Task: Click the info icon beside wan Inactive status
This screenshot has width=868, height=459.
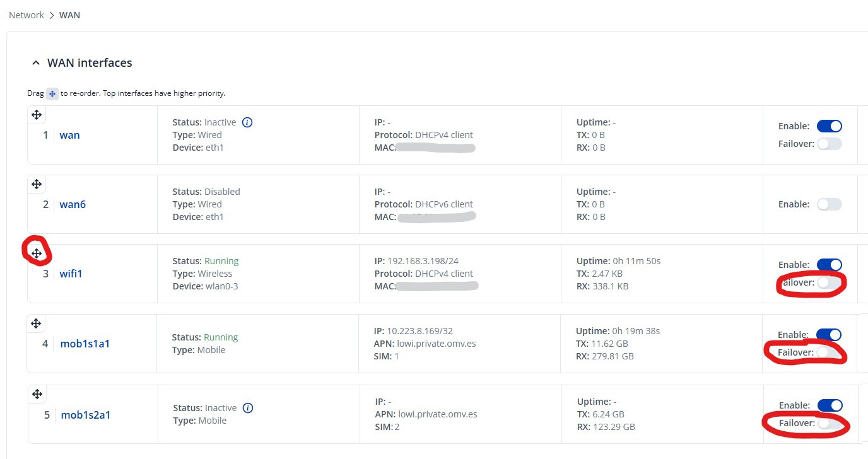Action: click(247, 122)
